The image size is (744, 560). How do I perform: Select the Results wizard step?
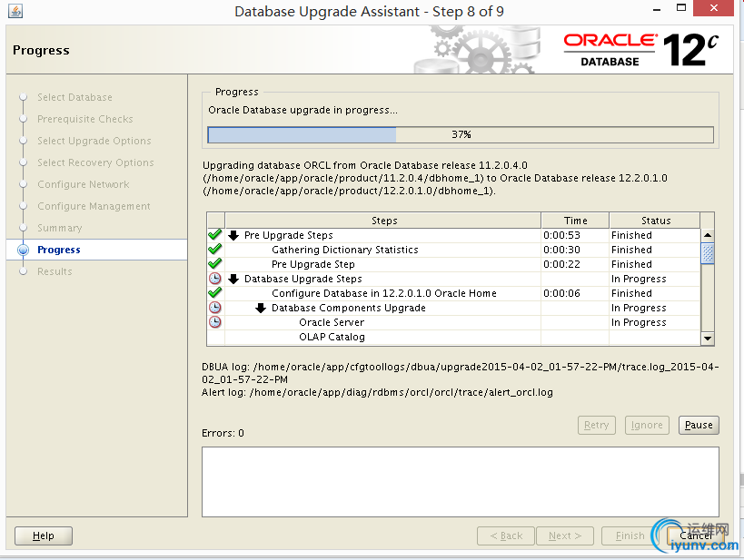point(55,271)
